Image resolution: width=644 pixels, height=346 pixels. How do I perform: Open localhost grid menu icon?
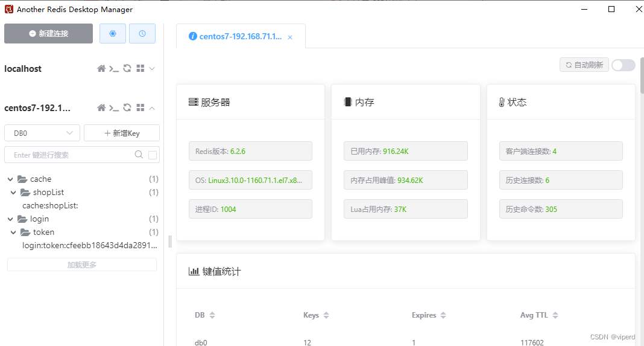(x=140, y=68)
